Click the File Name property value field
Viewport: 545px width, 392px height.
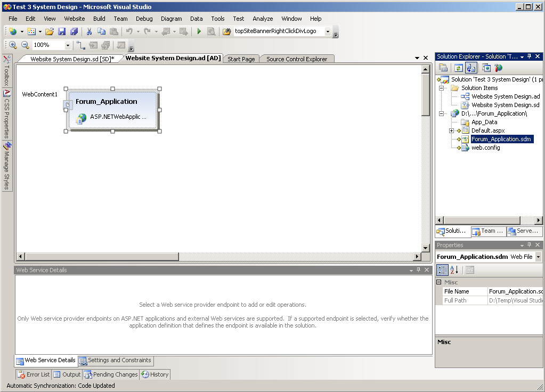(x=515, y=291)
